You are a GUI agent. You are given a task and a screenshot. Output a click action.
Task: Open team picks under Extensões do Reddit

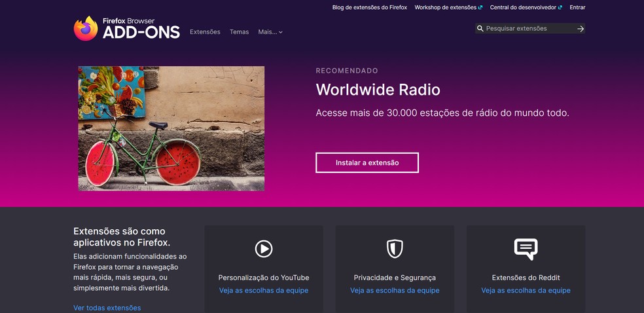click(526, 290)
